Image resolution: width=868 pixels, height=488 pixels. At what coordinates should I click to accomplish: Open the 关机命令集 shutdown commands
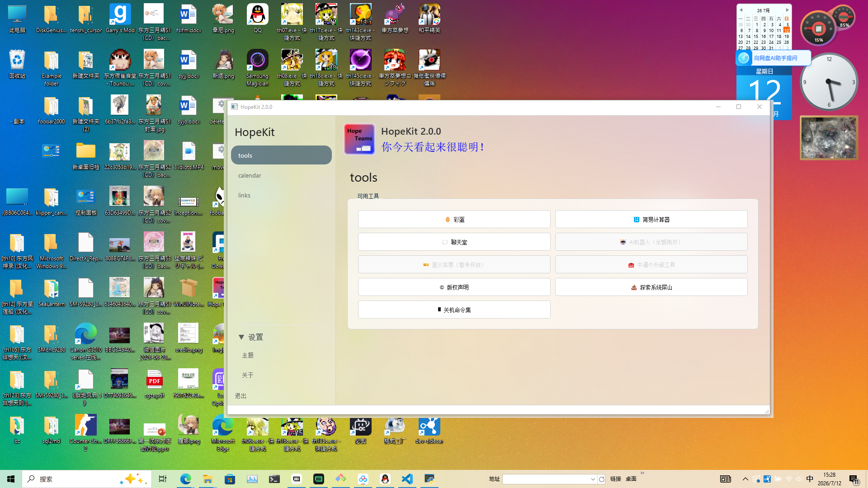coord(454,310)
